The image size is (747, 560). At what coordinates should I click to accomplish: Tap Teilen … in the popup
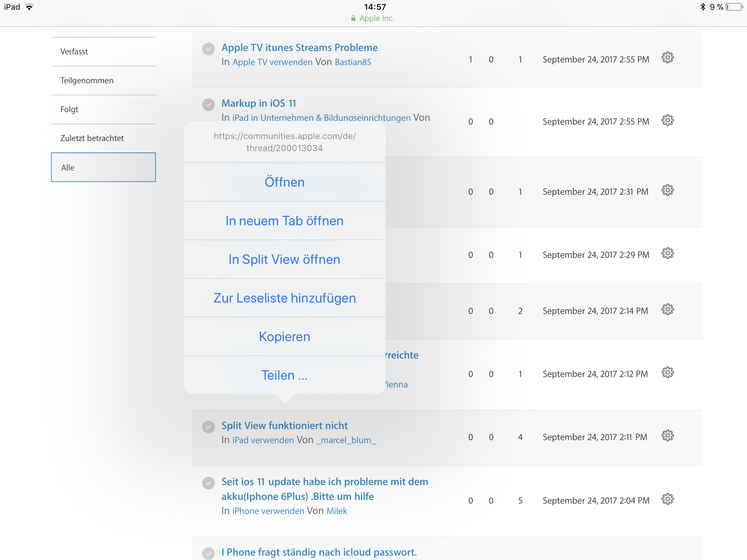click(x=284, y=375)
